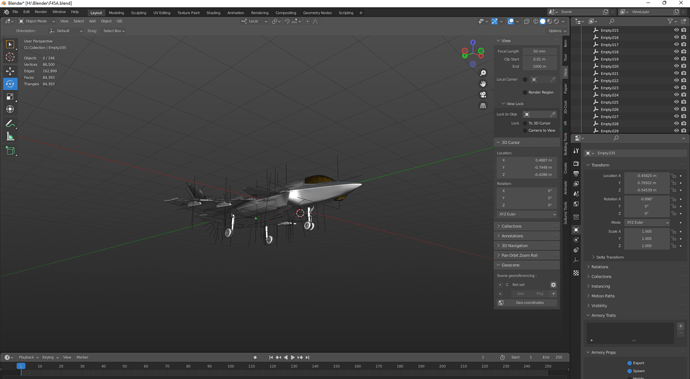Enable Lock Camera to View checkbox
Image resolution: width=690 pixels, height=379 pixels.
click(x=525, y=131)
